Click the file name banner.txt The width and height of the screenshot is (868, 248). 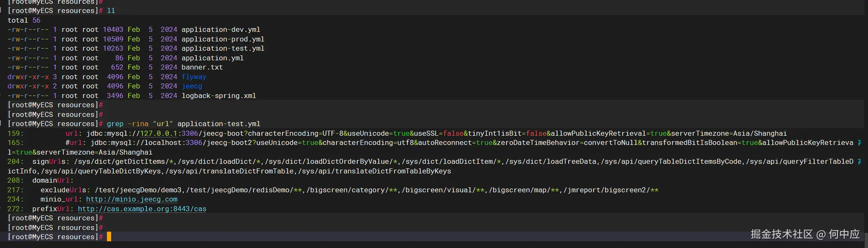tap(202, 67)
